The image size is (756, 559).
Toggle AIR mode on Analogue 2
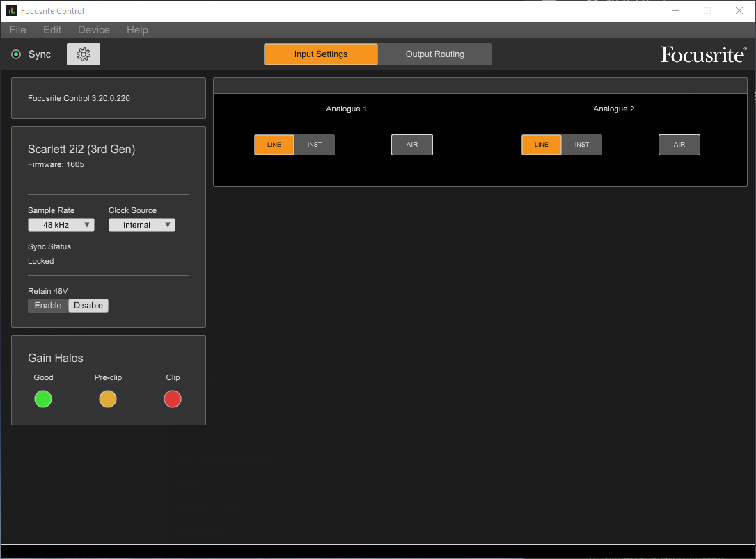tap(679, 145)
